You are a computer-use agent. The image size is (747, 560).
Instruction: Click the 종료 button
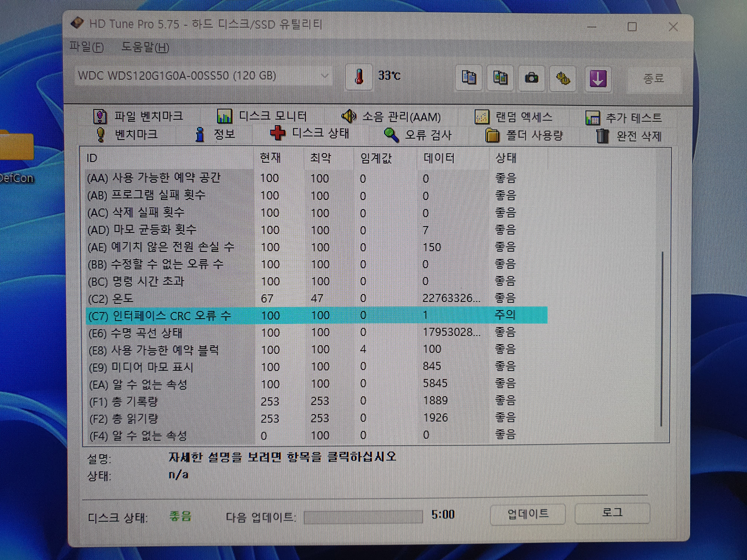click(x=653, y=78)
